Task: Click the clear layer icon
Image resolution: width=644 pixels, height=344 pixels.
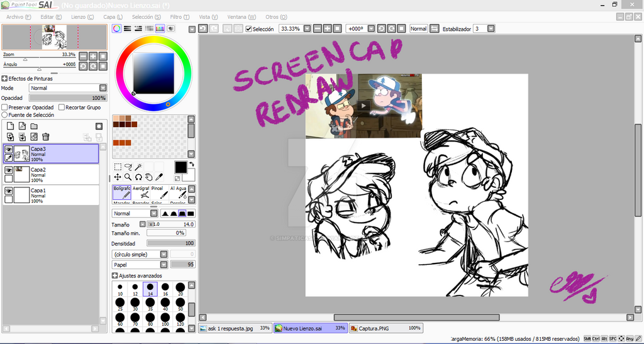Action: tap(34, 136)
